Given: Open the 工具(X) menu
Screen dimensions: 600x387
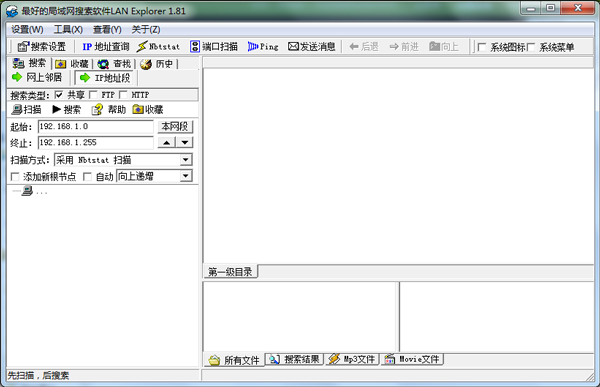Looking at the screenshot, I should coord(68,29).
